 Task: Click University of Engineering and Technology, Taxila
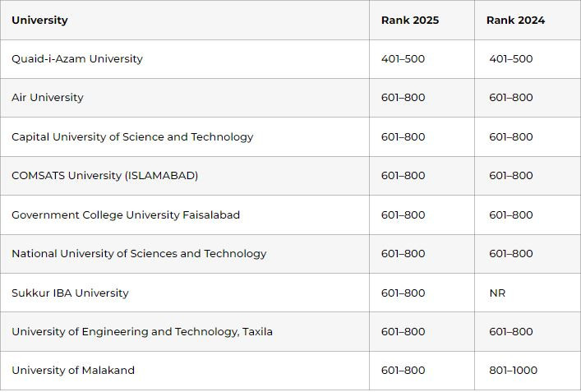coord(142,332)
